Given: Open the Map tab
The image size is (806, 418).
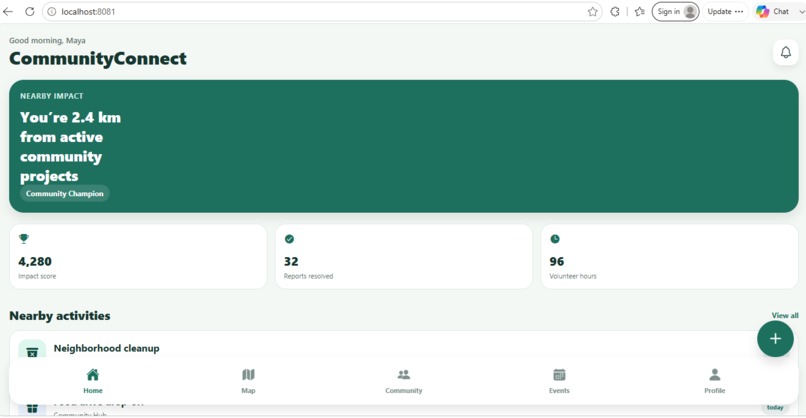Looking at the screenshot, I should [x=248, y=381].
